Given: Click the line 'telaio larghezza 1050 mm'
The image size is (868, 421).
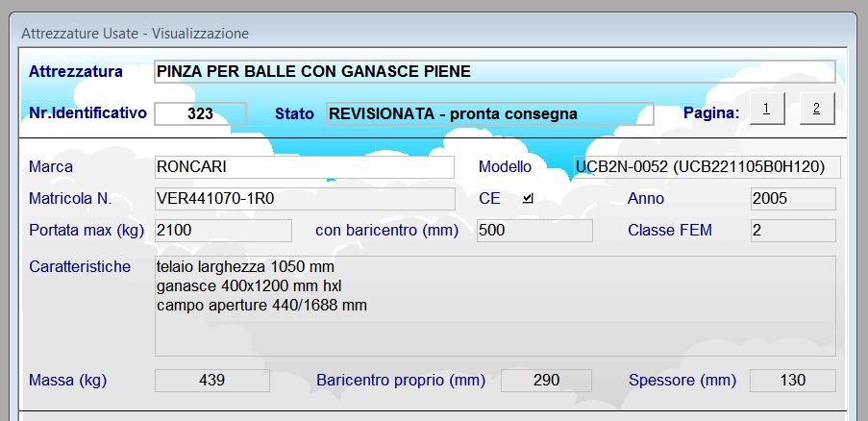Looking at the screenshot, I should (x=246, y=266).
